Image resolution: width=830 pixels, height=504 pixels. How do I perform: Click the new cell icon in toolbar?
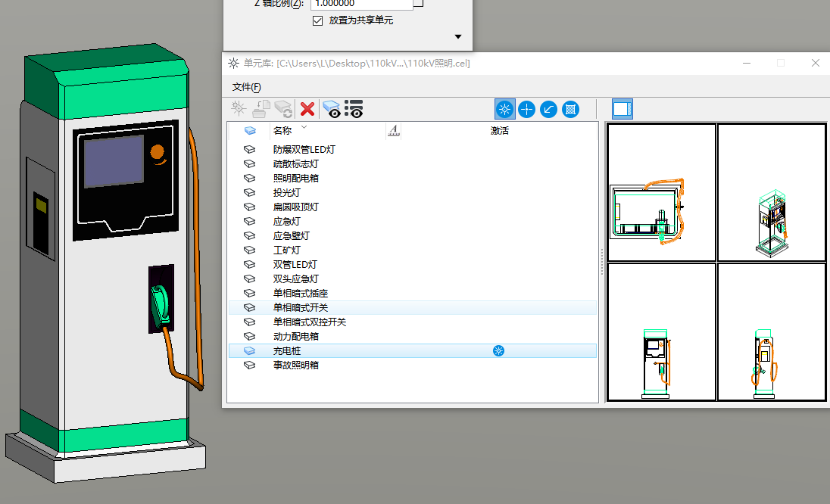coord(239,109)
